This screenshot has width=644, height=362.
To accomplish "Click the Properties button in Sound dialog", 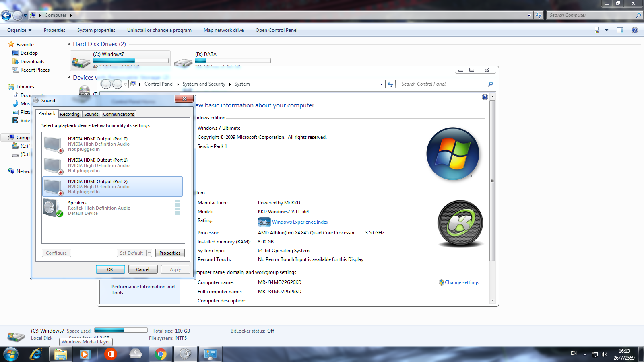I will click(x=169, y=253).
